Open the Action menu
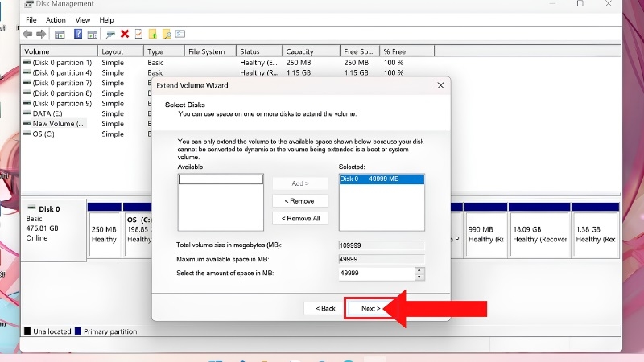Screen dimensions: 644x362 [x=56, y=19]
